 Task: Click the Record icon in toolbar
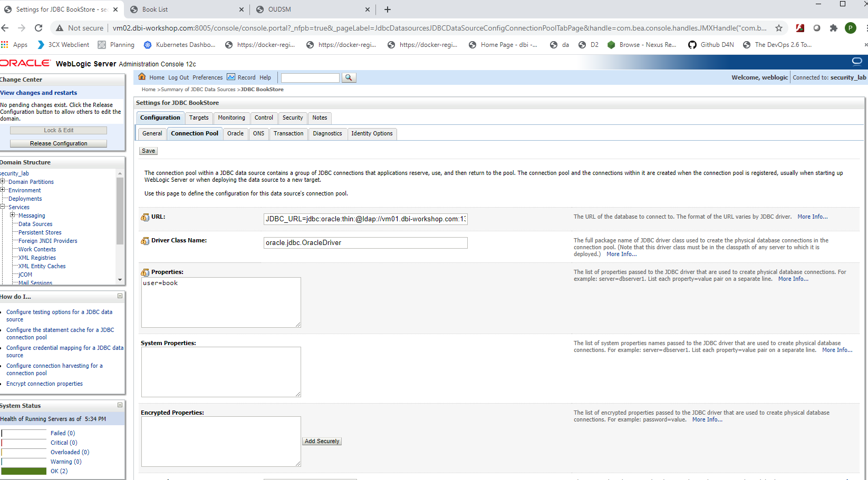(231, 77)
